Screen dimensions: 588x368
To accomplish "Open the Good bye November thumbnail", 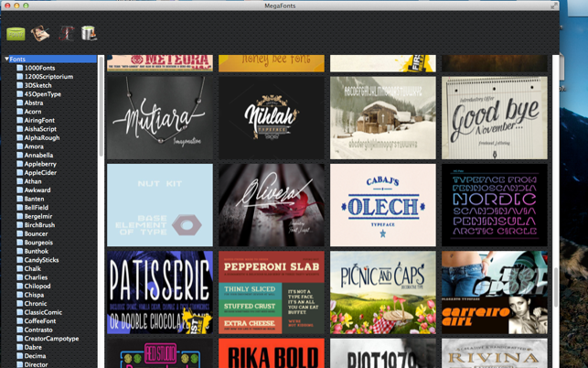I will (x=495, y=117).
